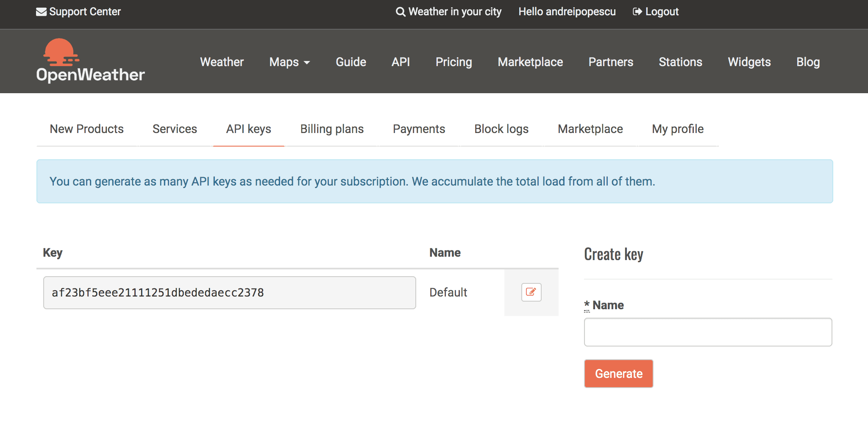Click the Default key name cell
This screenshot has height=427, width=868.
point(448,292)
